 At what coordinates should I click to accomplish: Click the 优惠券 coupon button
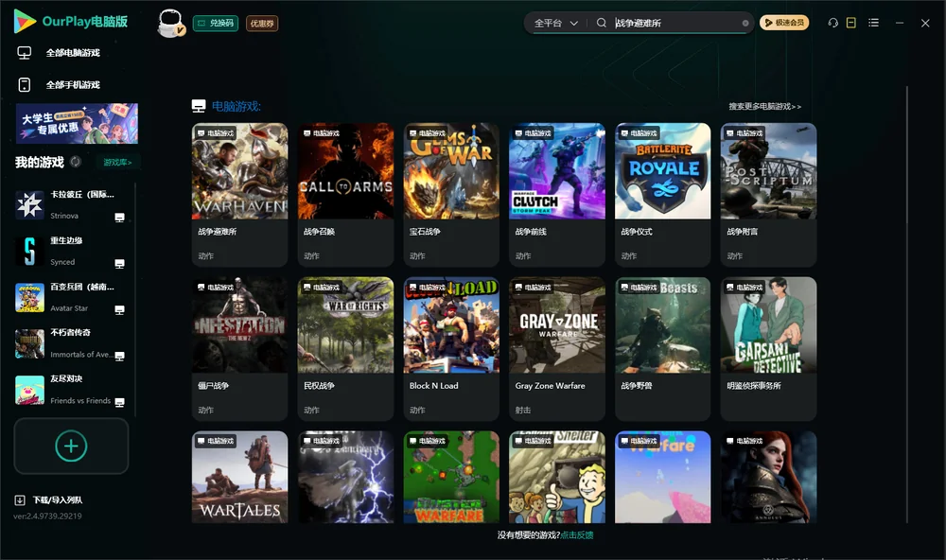pyautogui.click(x=262, y=24)
